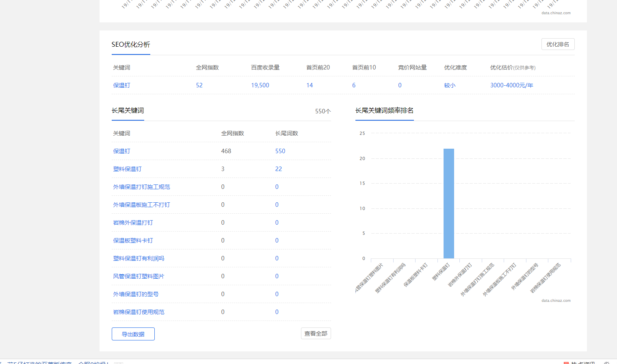
Task: Click the 全网指数 value 468
Action: pos(226,151)
